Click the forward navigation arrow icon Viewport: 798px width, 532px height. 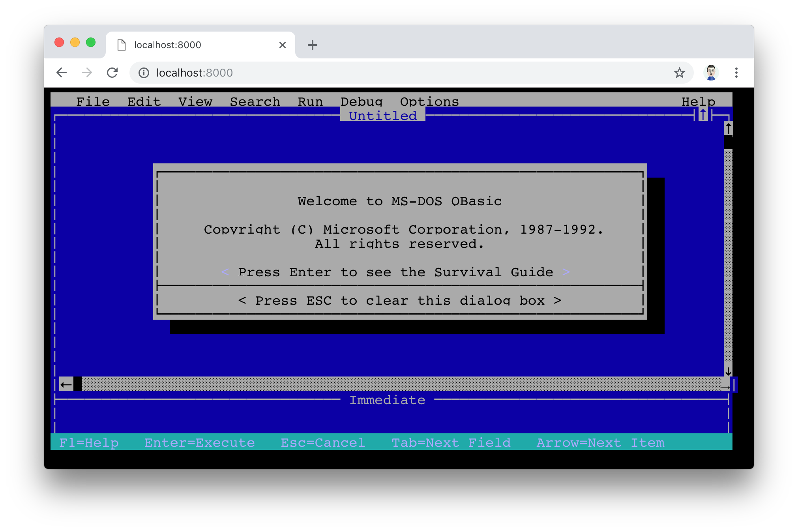[87, 73]
